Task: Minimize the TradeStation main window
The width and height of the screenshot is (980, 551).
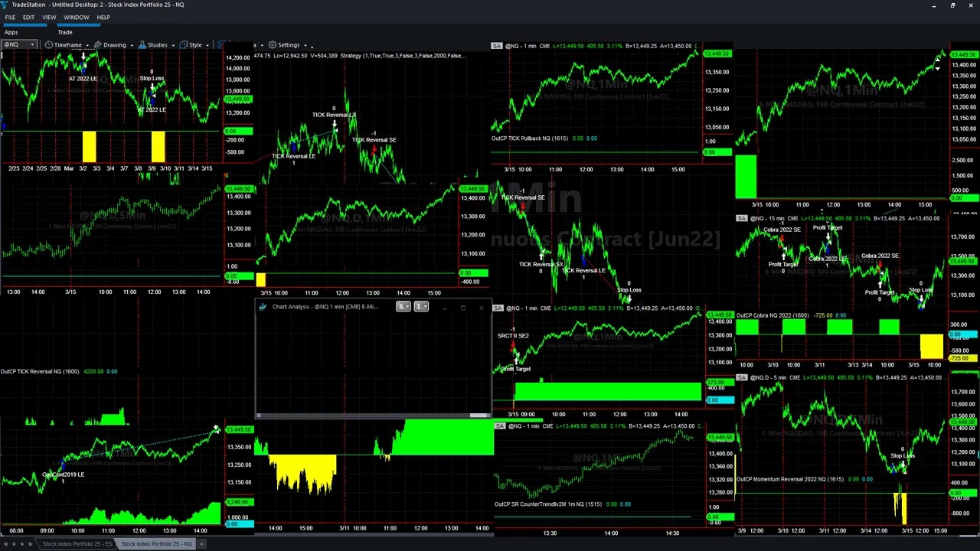Action: 934,5
